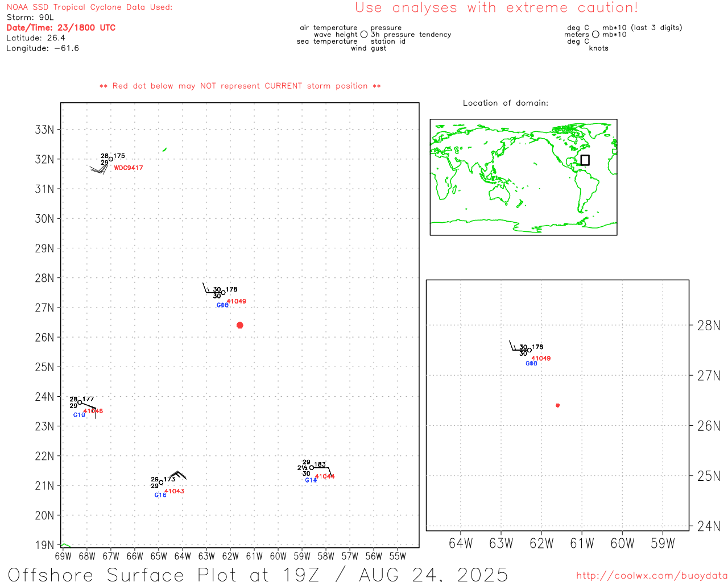
Task: Open the coolwx.com/buoydata link
Action: (x=652, y=576)
